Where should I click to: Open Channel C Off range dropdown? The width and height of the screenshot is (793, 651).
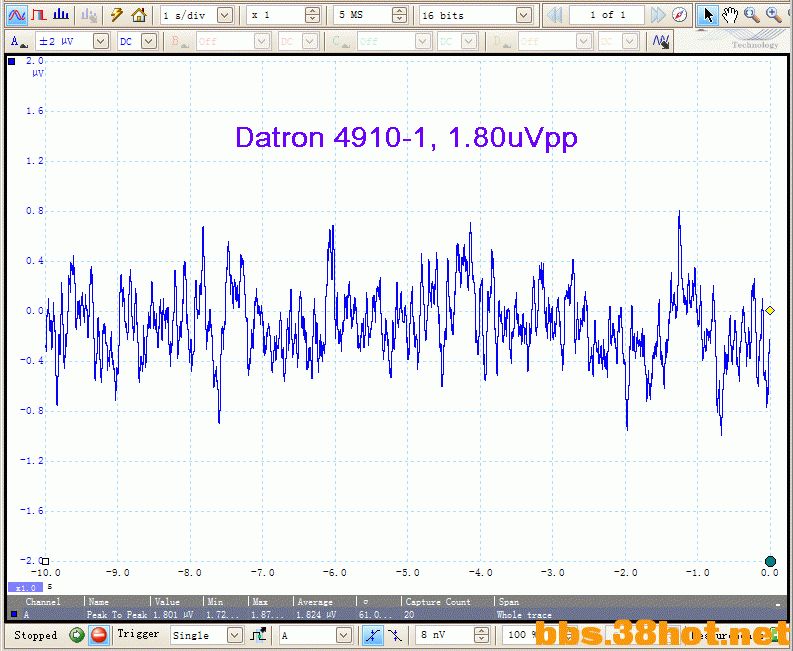pos(423,41)
